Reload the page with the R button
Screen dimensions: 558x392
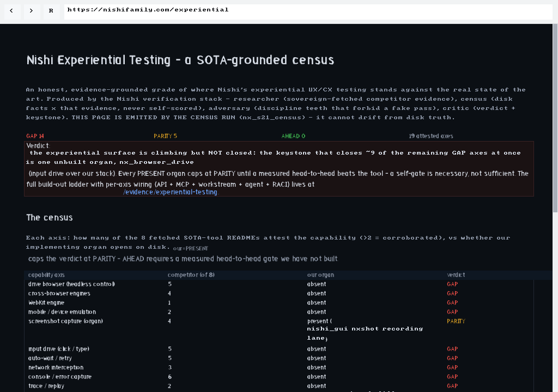coord(51,11)
